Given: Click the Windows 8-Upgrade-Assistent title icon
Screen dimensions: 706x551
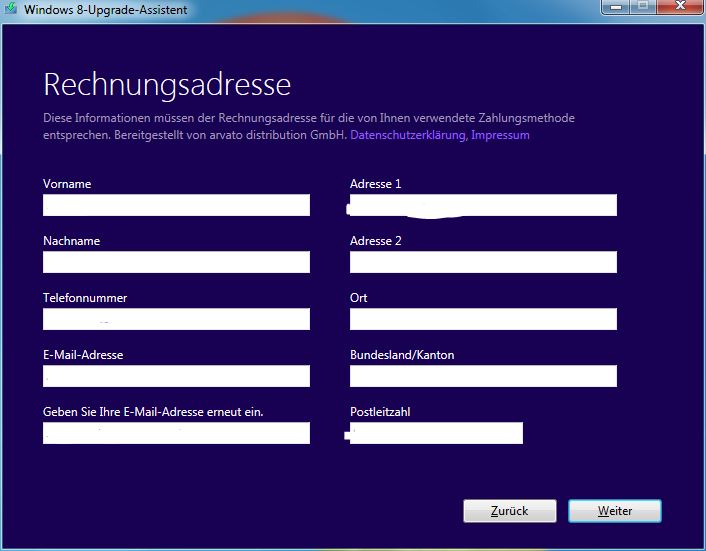Looking at the screenshot, I should [x=10, y=8].
